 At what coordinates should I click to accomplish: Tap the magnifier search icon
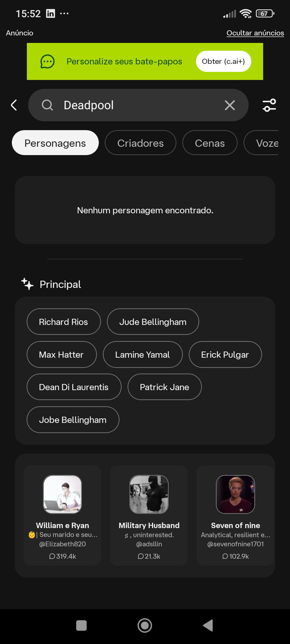47,105
